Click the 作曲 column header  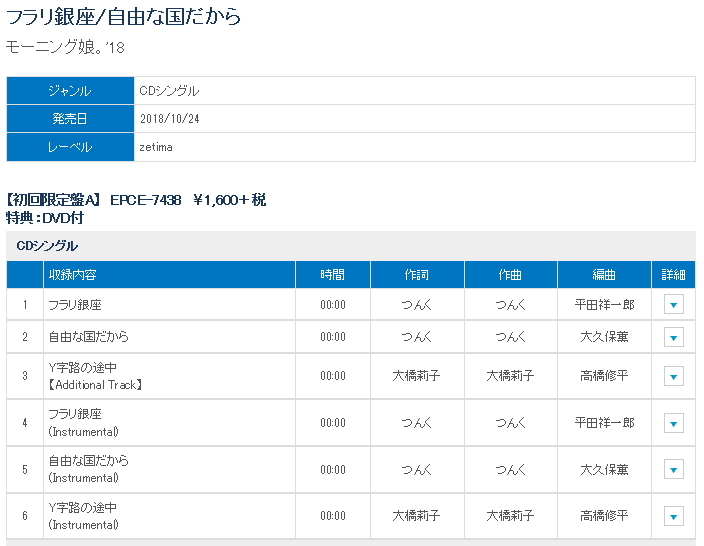510,274
